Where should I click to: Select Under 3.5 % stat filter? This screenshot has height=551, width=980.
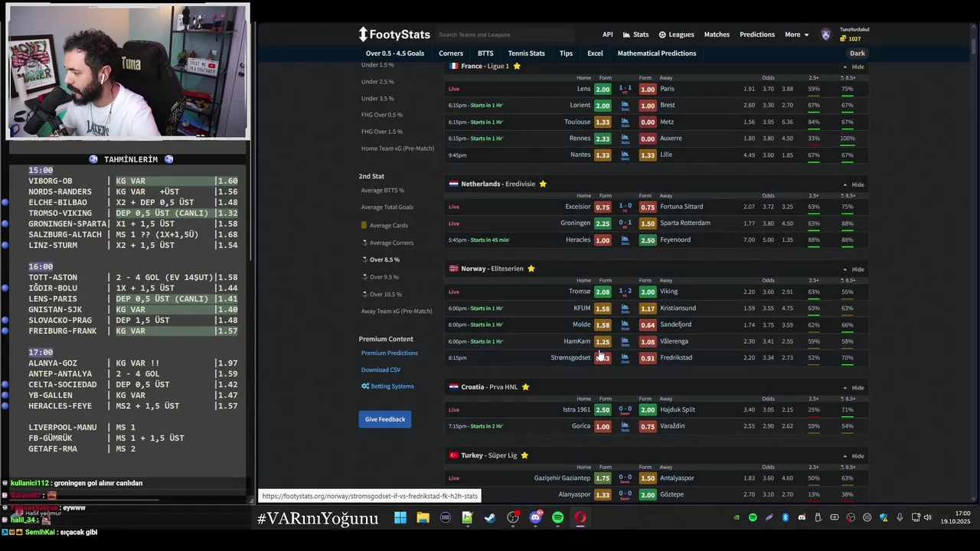377,99
